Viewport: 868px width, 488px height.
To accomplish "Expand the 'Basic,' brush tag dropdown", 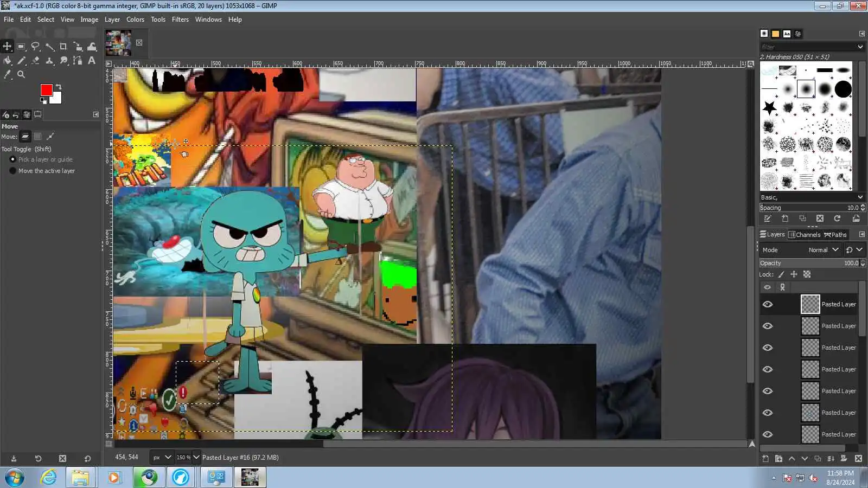I will (x=860, y=197).
